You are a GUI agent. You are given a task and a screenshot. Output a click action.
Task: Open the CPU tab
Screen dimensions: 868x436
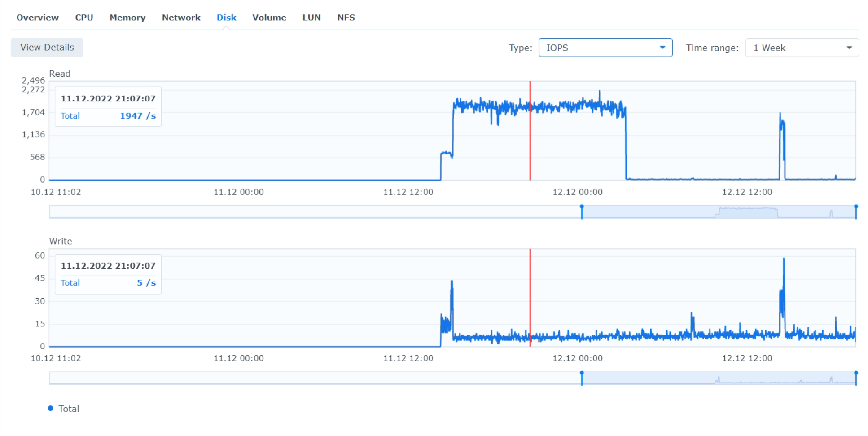[x=84, y=18]
